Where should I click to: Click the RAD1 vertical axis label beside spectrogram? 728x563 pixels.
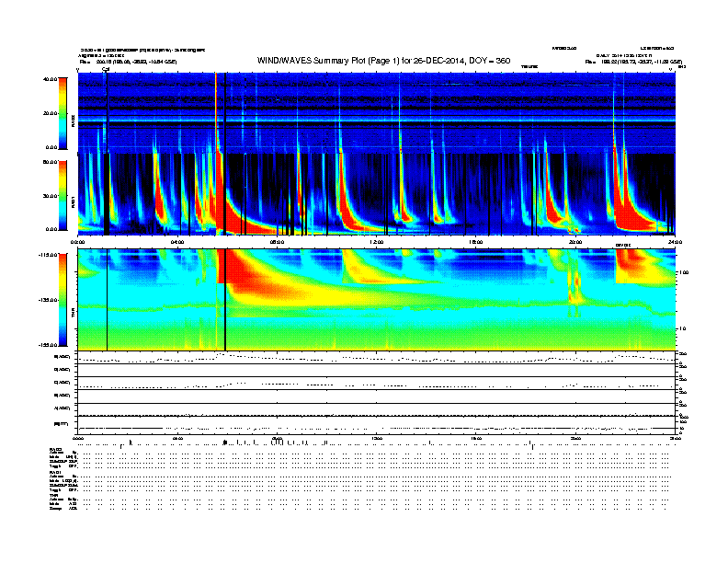74,202
